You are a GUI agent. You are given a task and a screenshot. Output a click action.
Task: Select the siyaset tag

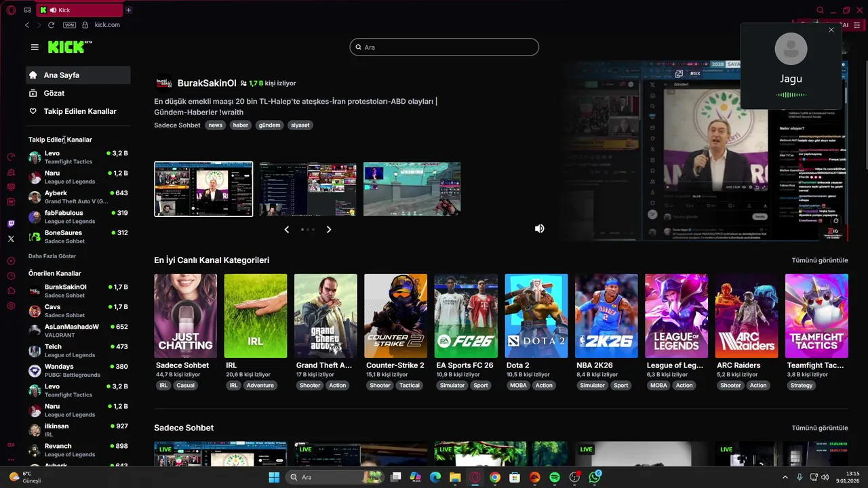(x=300, y=125)
